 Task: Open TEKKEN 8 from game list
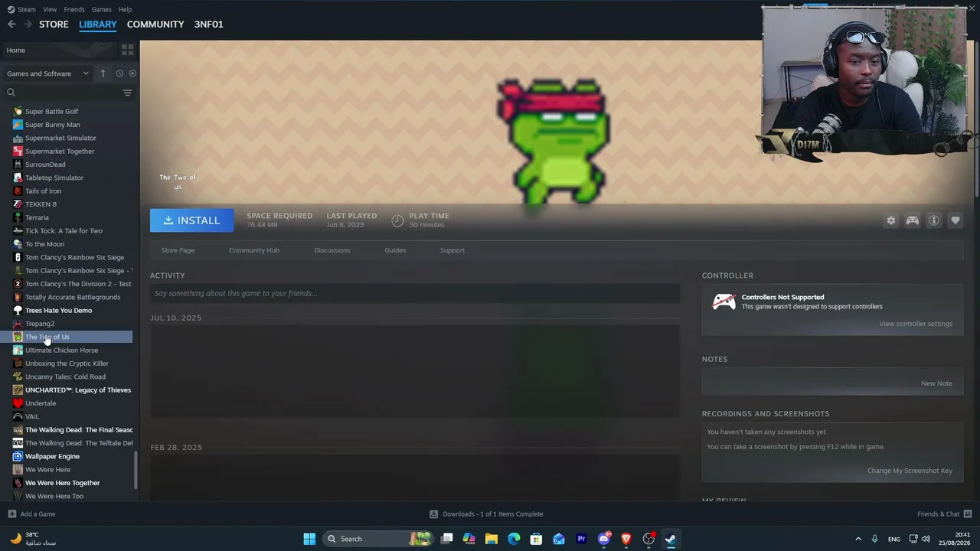point(41,204)
